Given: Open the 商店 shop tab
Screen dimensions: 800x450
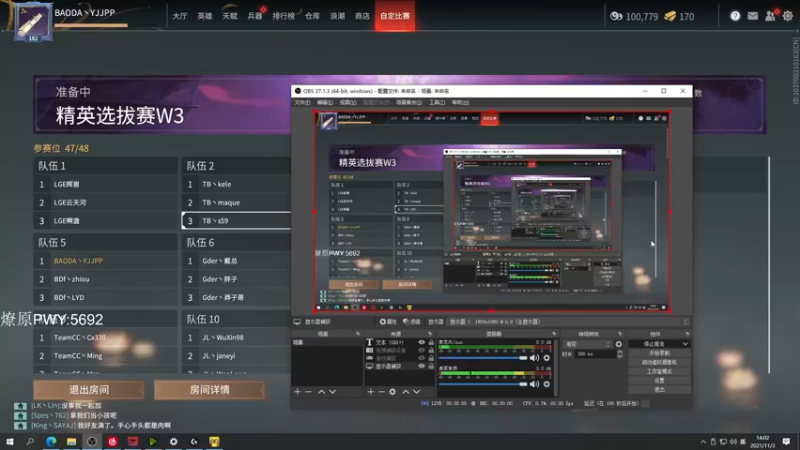Looking at the screenshot, I should pyautogui.click(x=362, y=16).
